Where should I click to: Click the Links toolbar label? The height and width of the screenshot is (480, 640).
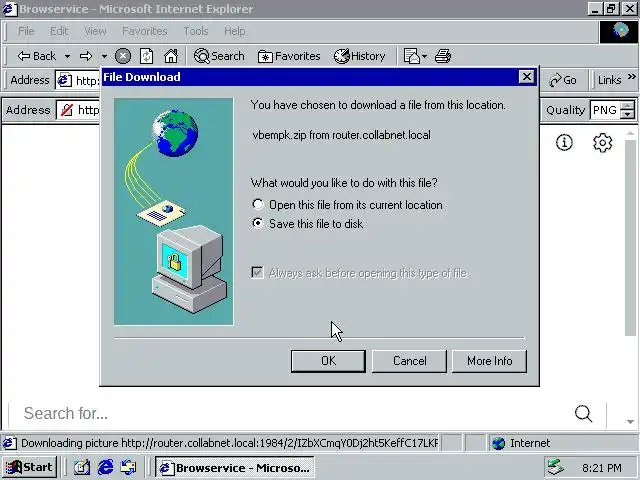[x=609, y=80]
